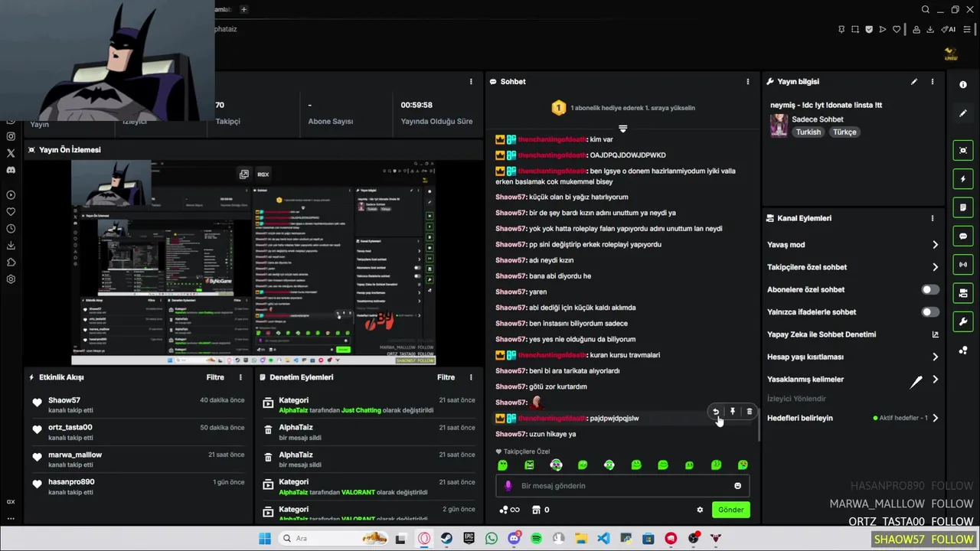Edit stream info with pencil icon
Viewport: 980px width, 551px height.
pos(914,82)
